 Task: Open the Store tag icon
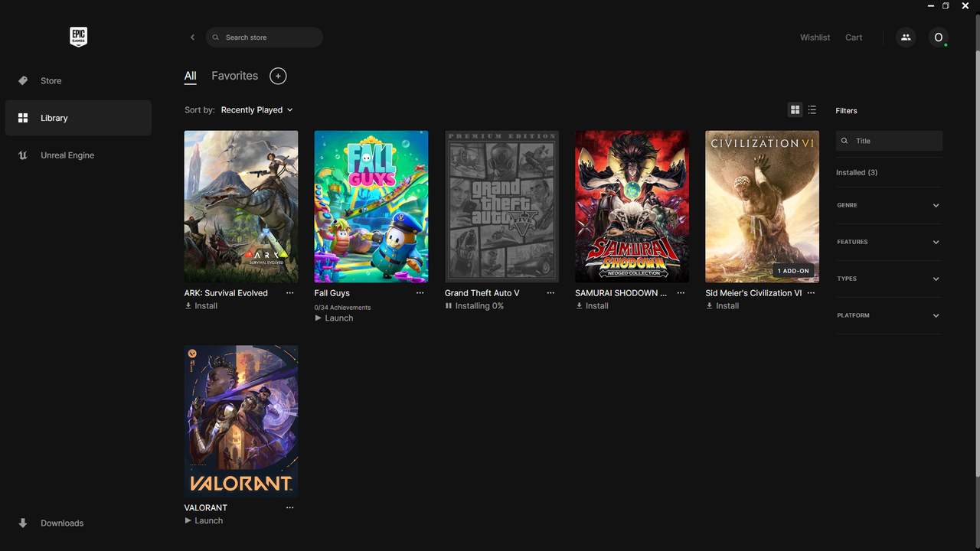point(23,80)
